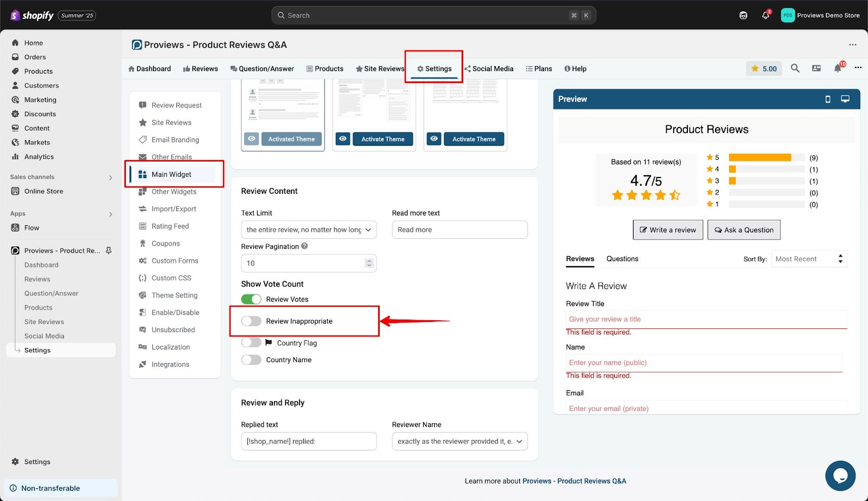868x501 pixels.
Task: Preview the activated theme eye icon
Action: point(251,139)
